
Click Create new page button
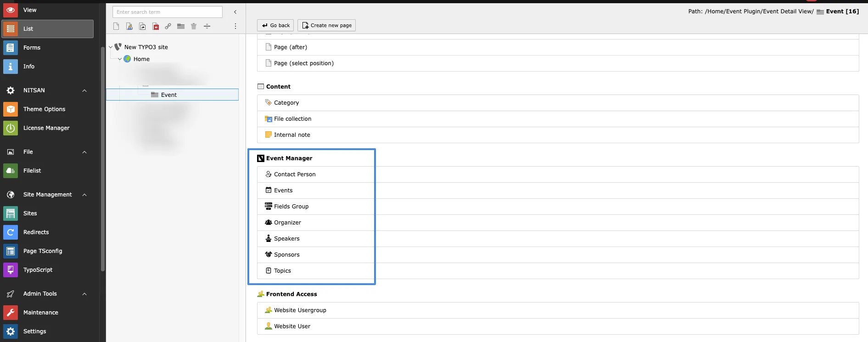[x=326, y=25]
